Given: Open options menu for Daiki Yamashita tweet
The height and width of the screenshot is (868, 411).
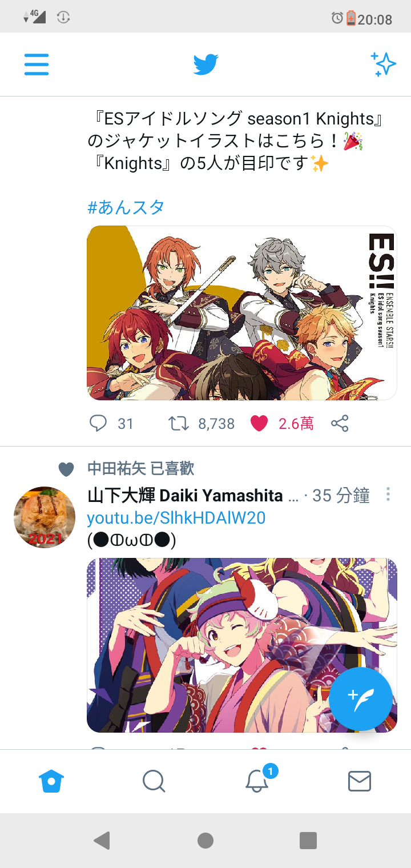Looking at the screenshot, I should coord(388,495).
